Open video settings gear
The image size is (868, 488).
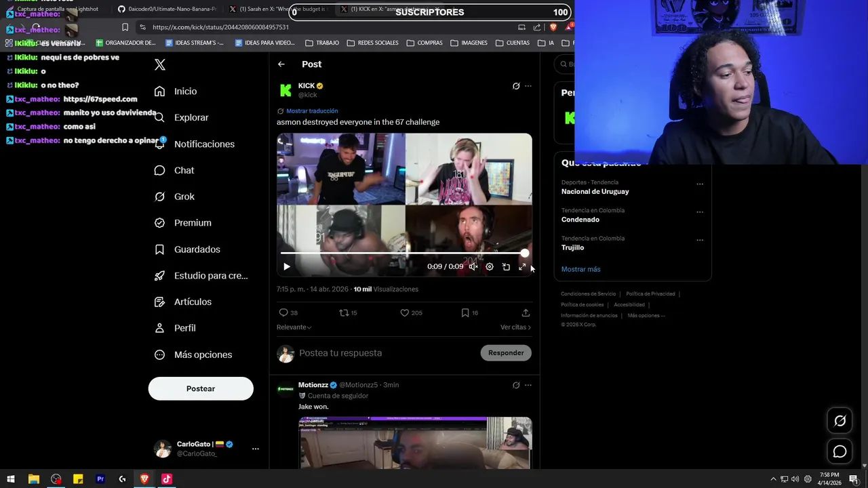pyautogui.click(x=490, y=267)
